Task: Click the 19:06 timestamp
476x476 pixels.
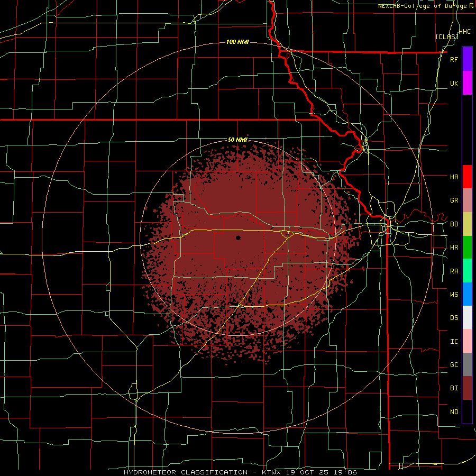Action: point(346,472)
